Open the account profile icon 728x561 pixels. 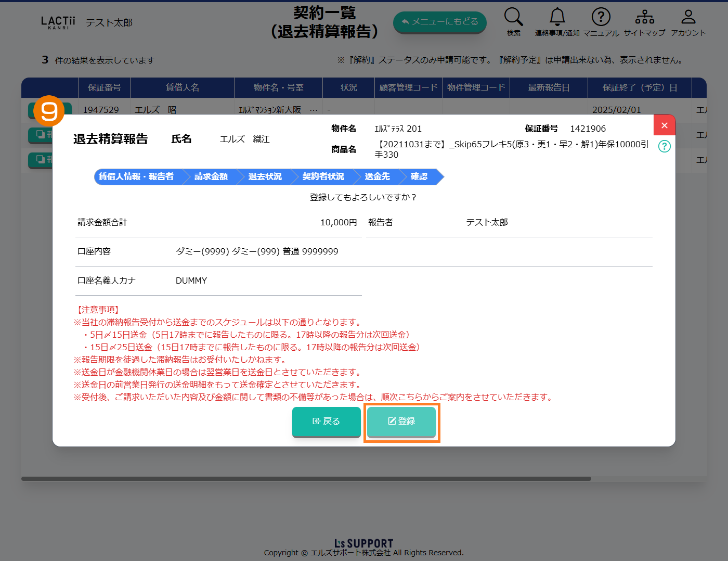(x=688, y=17)
